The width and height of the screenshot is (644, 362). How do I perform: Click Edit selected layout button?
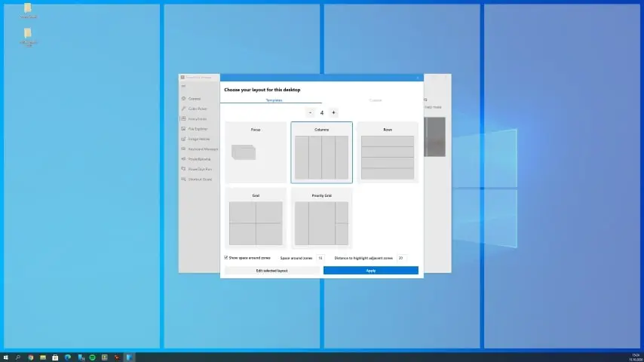point(271,270)
